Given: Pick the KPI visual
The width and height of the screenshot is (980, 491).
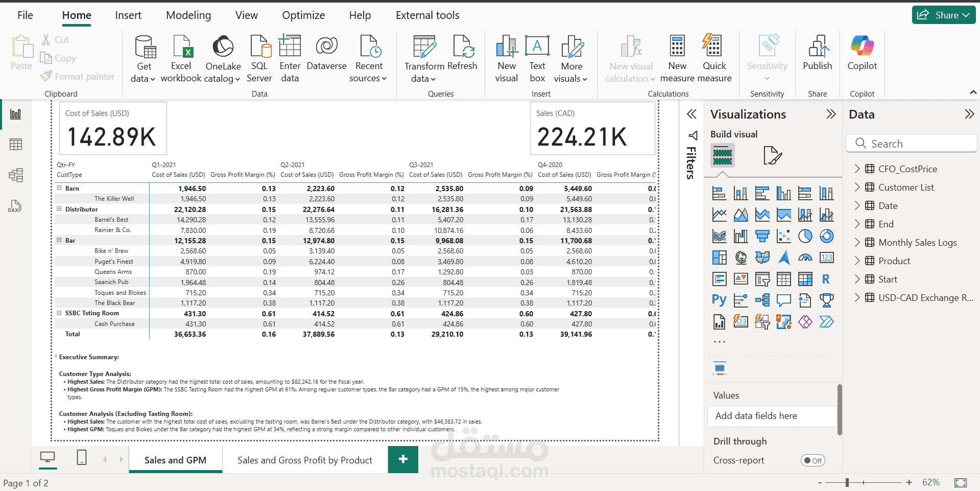Looking at the screenshot, I should 740,279.
